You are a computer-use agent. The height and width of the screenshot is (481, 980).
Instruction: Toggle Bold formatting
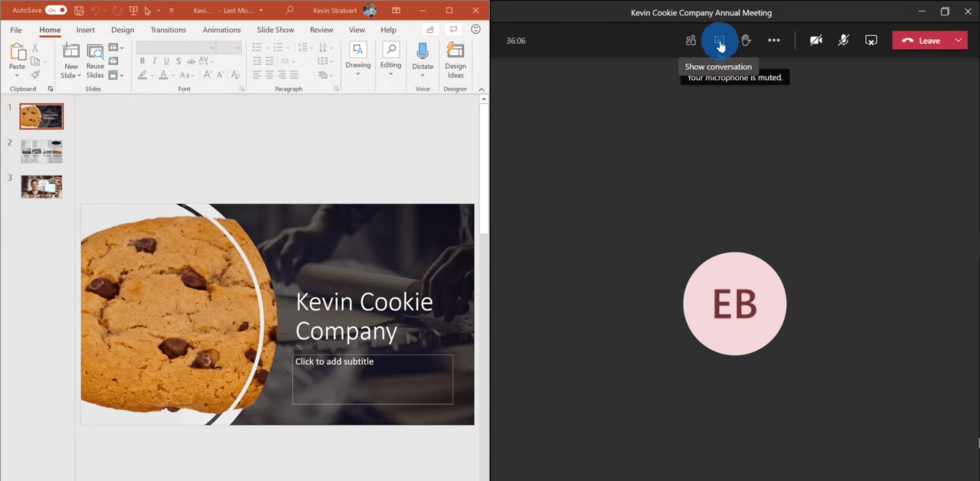point(142,61)
